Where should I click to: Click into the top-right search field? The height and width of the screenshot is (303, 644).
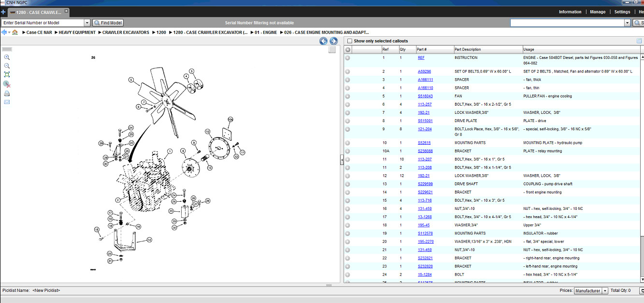click(x=567, y=23)
